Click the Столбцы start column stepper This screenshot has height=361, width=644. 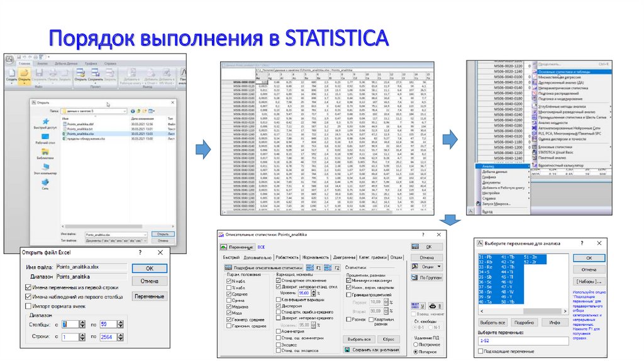tap(82, 324)
